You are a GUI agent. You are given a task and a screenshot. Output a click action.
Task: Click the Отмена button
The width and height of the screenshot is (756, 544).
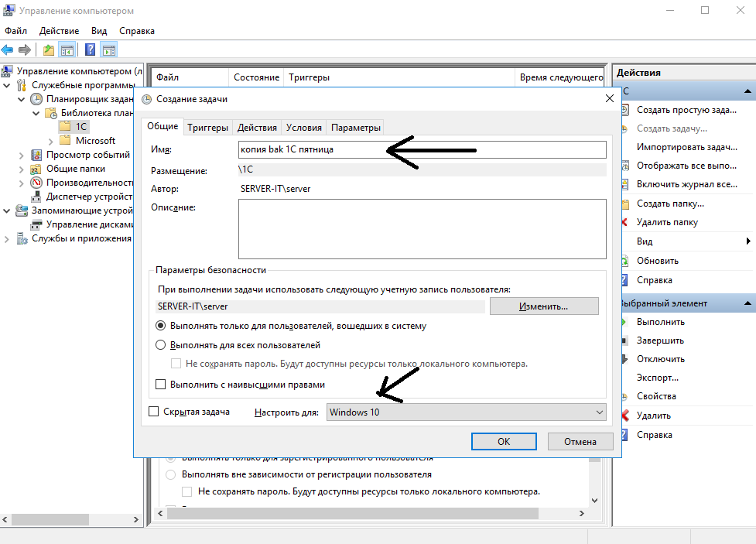[580, 441]
